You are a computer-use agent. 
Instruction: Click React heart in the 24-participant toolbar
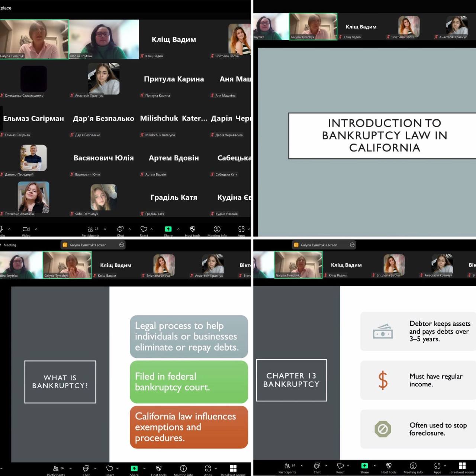340,466
